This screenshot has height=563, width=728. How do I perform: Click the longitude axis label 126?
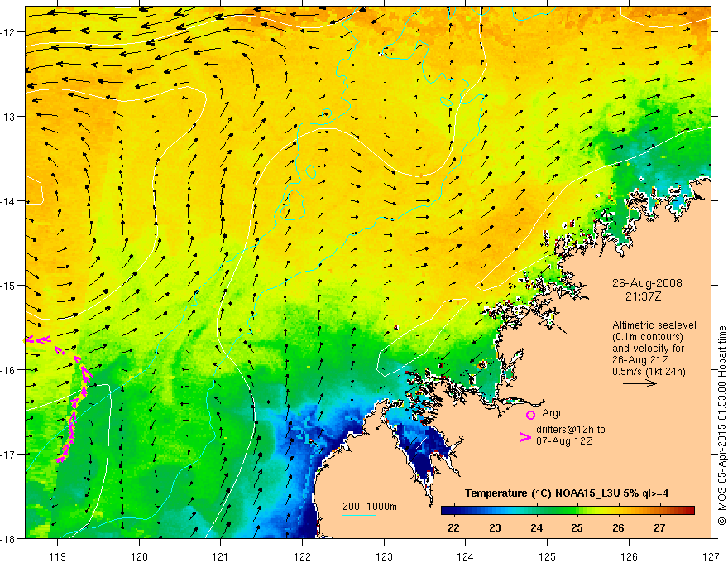629,556
